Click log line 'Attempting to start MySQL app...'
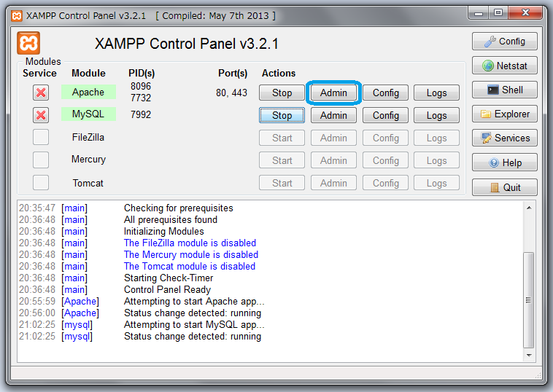The height and width of the screenshot is (392, 553). 194,324
